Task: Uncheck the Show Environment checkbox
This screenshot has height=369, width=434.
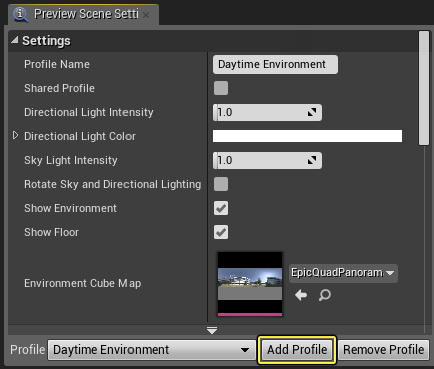Action: (x=221, y=208)
